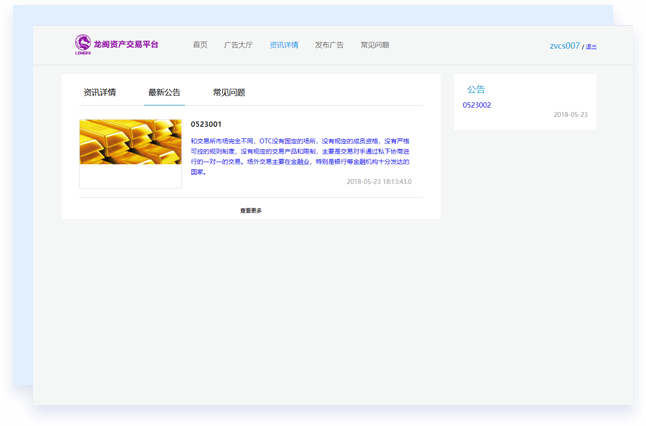The height and width of the screenshot is (426, 646).
Task: Switch to the 常见问题 content tab
Action: click(229, 92)
